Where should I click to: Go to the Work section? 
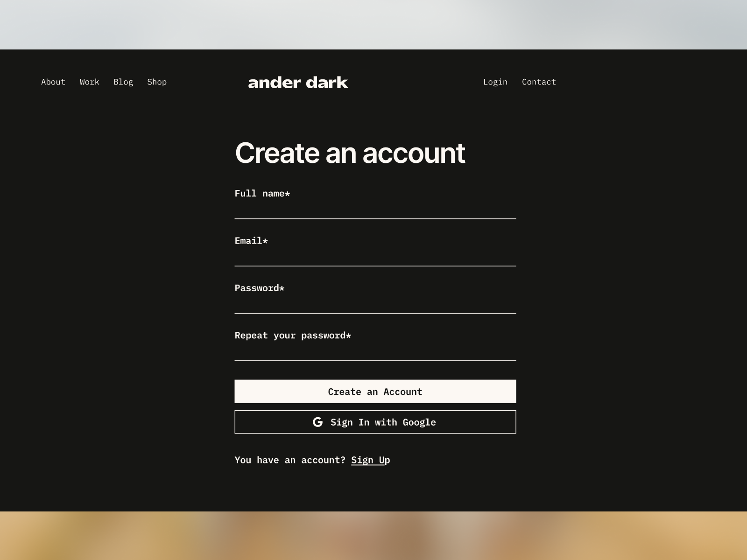[90, 82]
